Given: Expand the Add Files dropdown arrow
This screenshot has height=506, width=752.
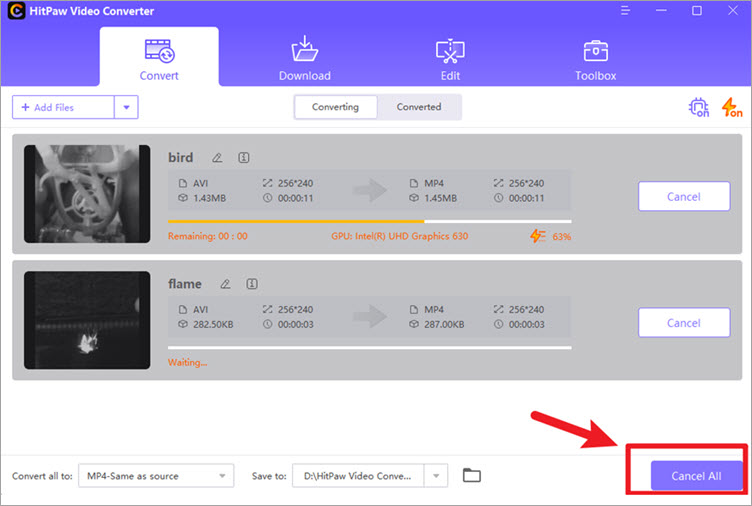Looking at the screenshot, I should 127,107.
